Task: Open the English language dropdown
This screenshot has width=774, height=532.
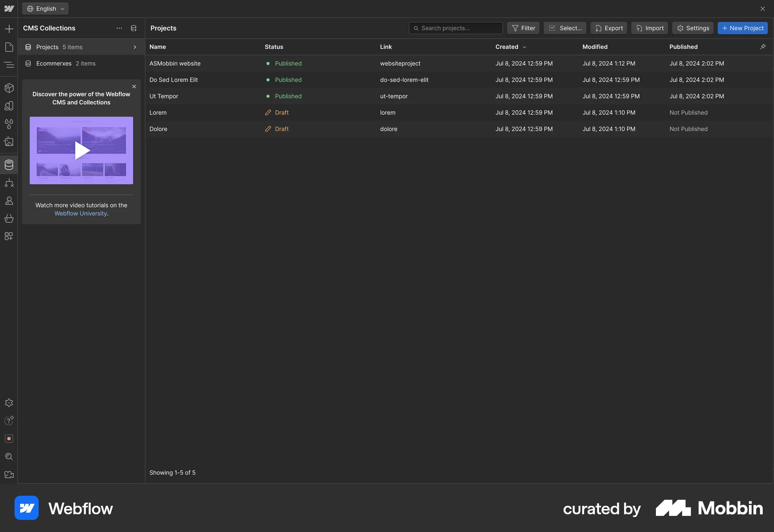Action: [45, 8]
